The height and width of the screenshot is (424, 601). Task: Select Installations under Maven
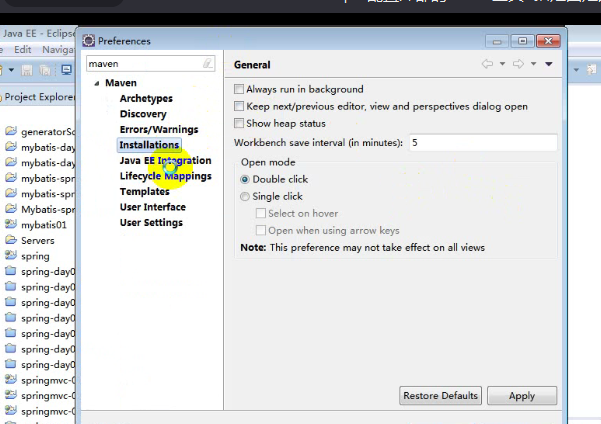[x=149, y=145]
